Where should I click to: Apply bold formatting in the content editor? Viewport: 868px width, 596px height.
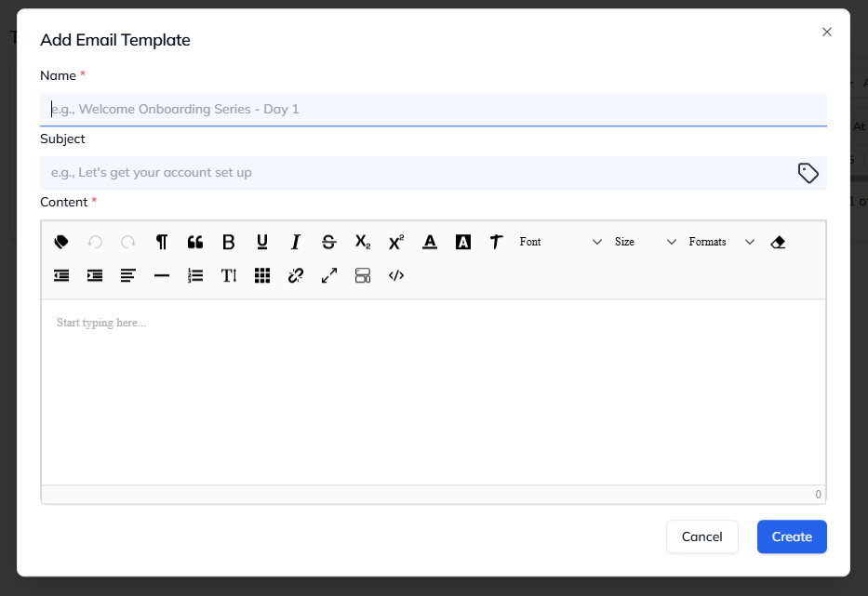point(228,242)
